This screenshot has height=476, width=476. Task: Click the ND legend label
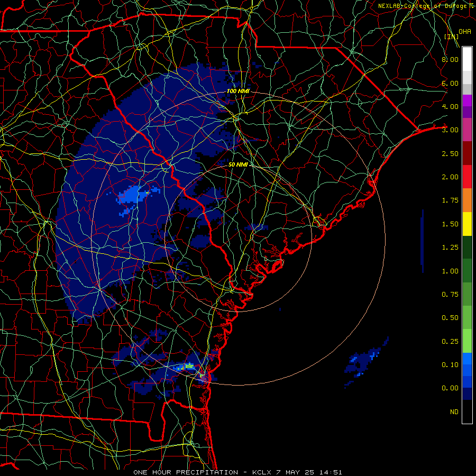tap(454, 412)
